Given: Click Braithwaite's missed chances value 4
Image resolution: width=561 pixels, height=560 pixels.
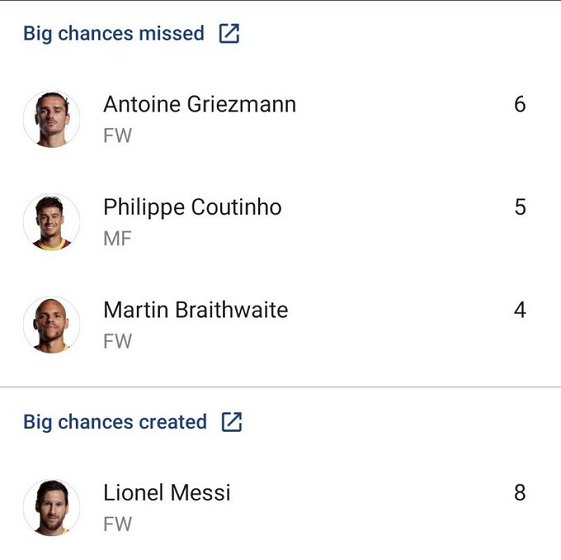Looking at the screenshot, I should coord(520,310).
